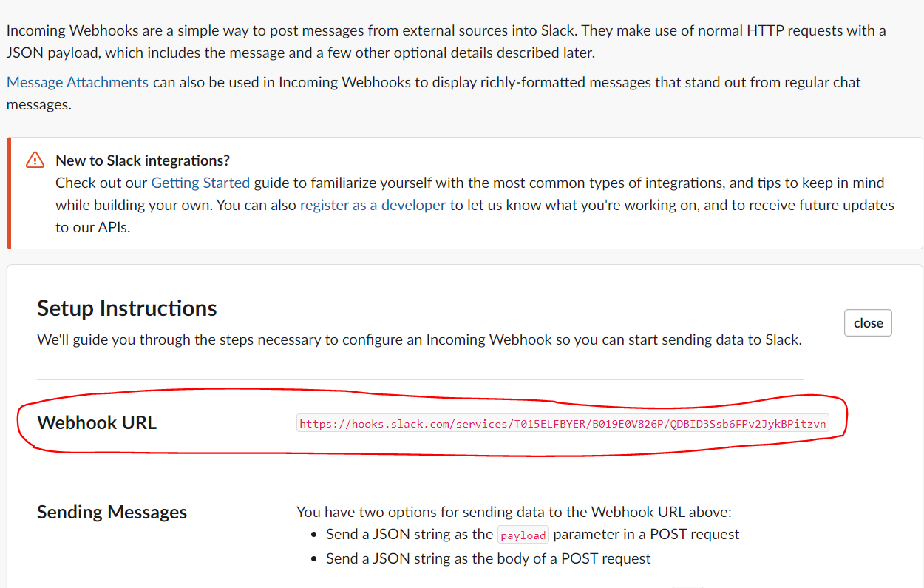Click the Webhook URL section label

(97, 422)
